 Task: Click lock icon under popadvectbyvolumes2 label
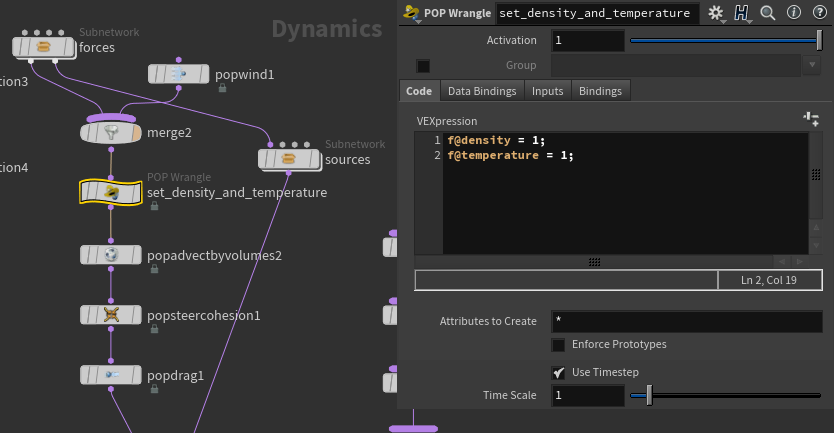(x=154, y=269)
